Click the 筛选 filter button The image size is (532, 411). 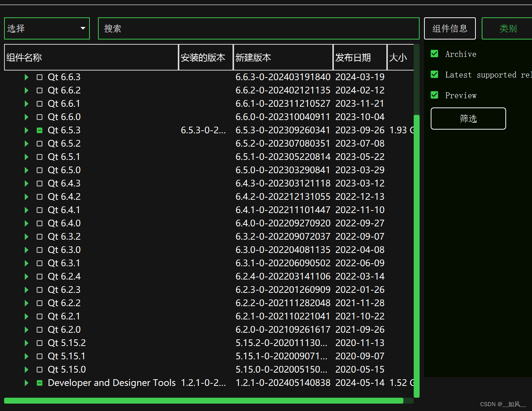468,119
